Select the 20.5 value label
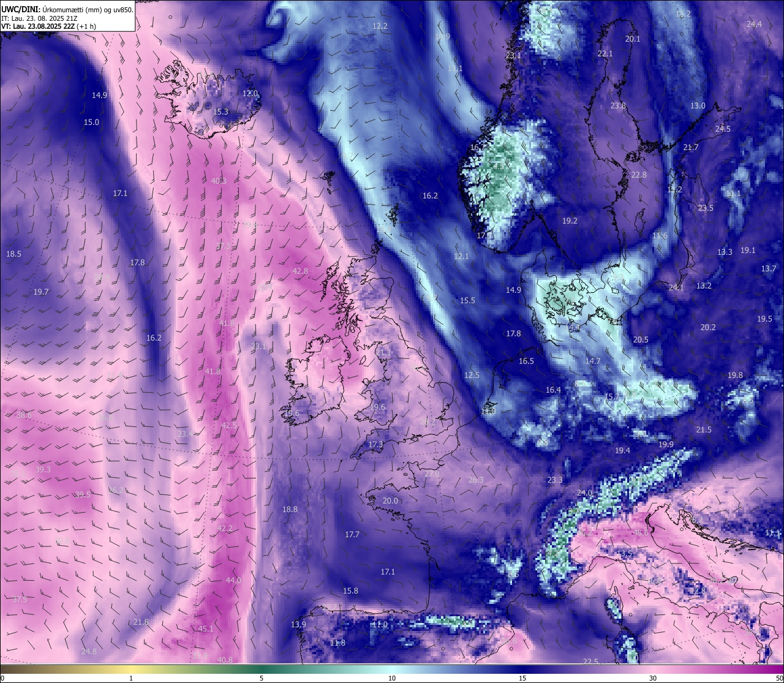 pyautogui.click(x=641, y=339)
